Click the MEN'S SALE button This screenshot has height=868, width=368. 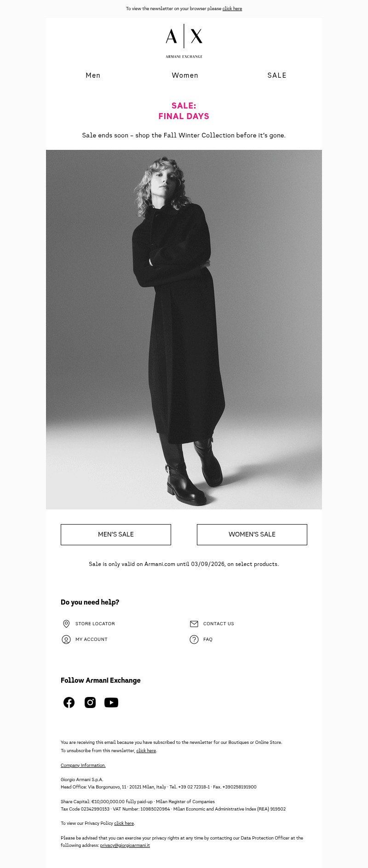pos(116,535)
